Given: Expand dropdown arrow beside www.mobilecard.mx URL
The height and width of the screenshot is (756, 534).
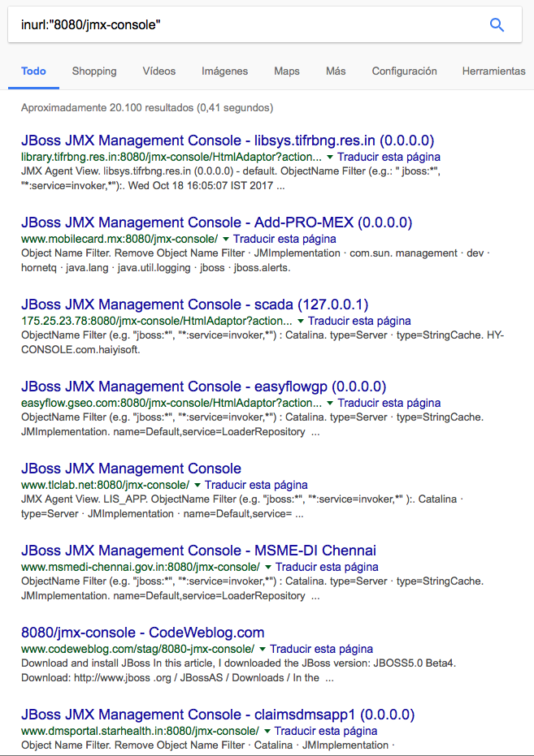Looking at the screenshot, I should click(x=225, y=239).
